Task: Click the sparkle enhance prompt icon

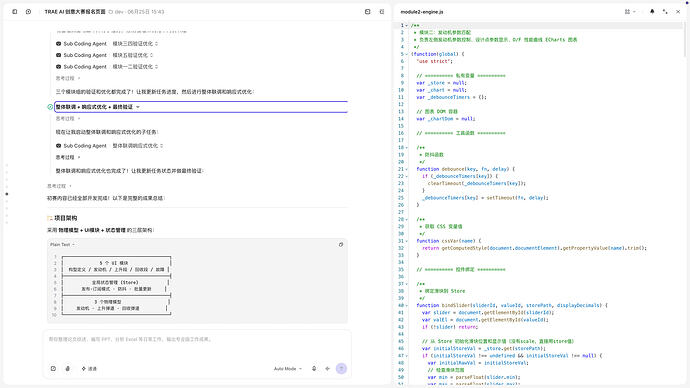Action: [x=327, y=369]
